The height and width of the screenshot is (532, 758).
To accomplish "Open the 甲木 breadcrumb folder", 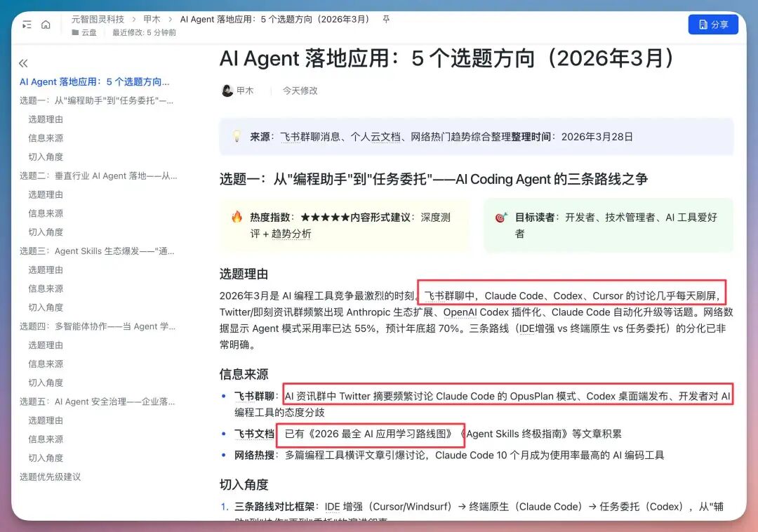I will point(153,20).
